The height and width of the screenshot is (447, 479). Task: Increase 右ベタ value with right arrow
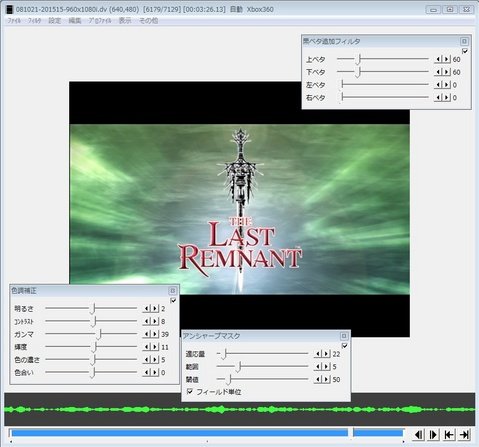tap(447, 97)
